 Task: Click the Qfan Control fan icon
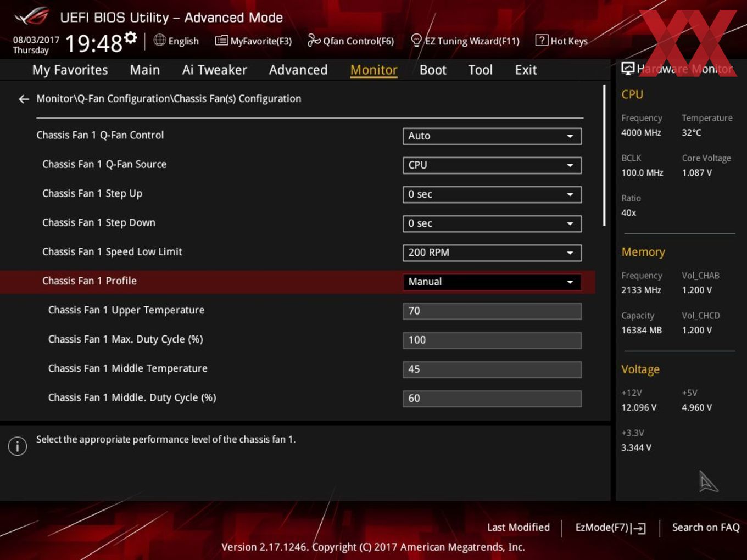[x=314, y=40]
